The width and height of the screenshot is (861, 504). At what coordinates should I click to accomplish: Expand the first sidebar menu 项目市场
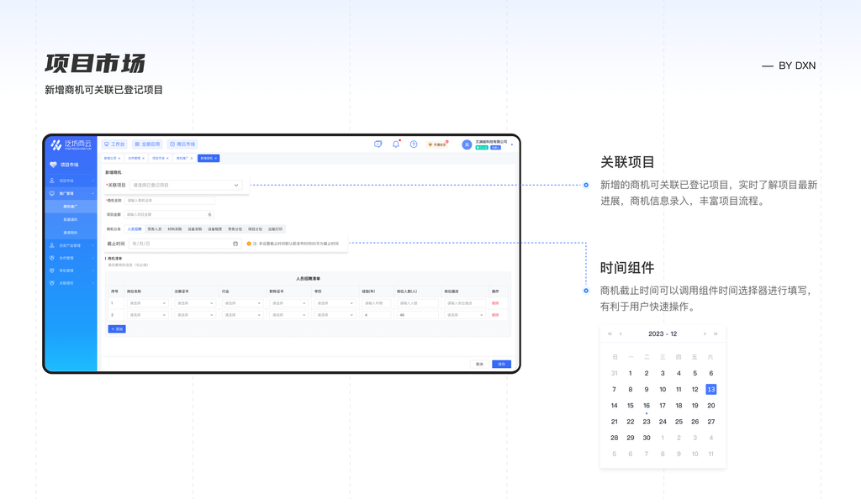pos(71,181)
